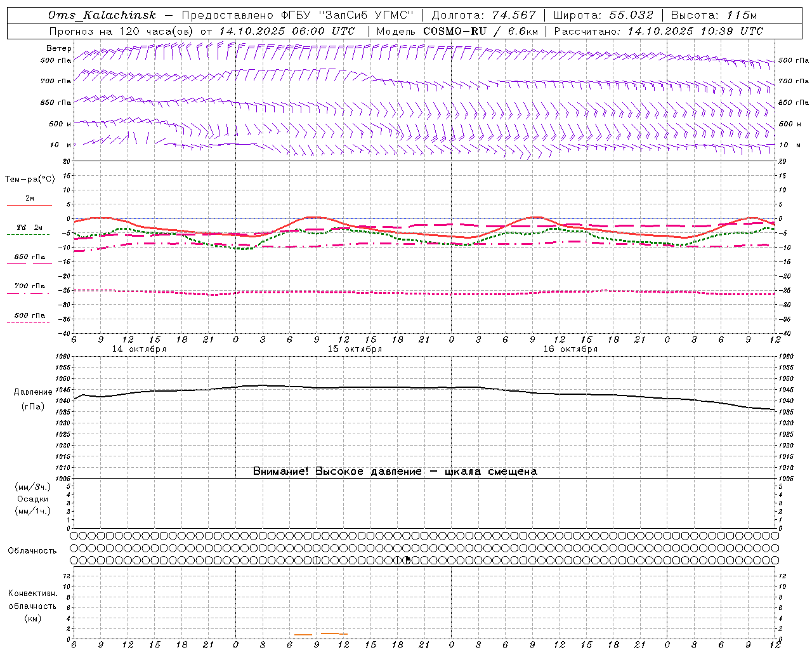Click the 850 гПа temperature legend entry
The width and height of the screenshot is (812, 650).
pos(29,257)
